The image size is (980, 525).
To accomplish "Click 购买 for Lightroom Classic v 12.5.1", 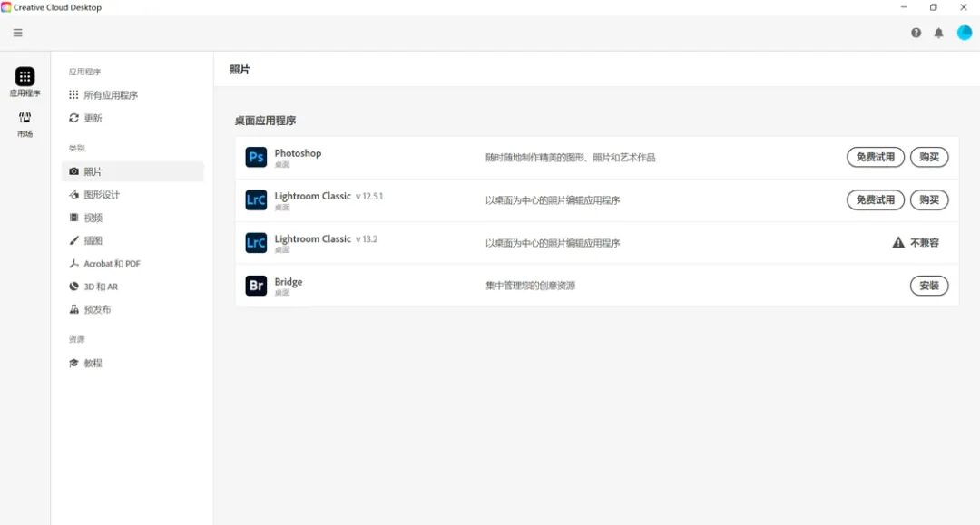I will [x=929, y=199].
